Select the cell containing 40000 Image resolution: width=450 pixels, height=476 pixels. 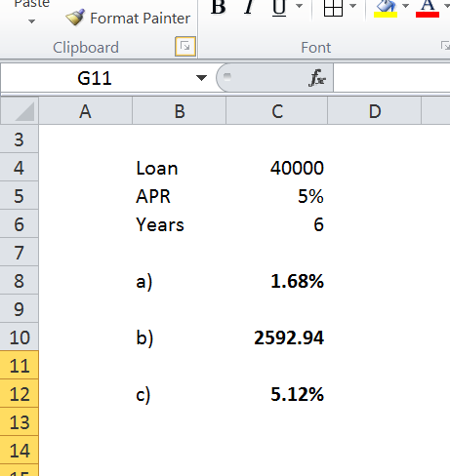coord(277,168)
